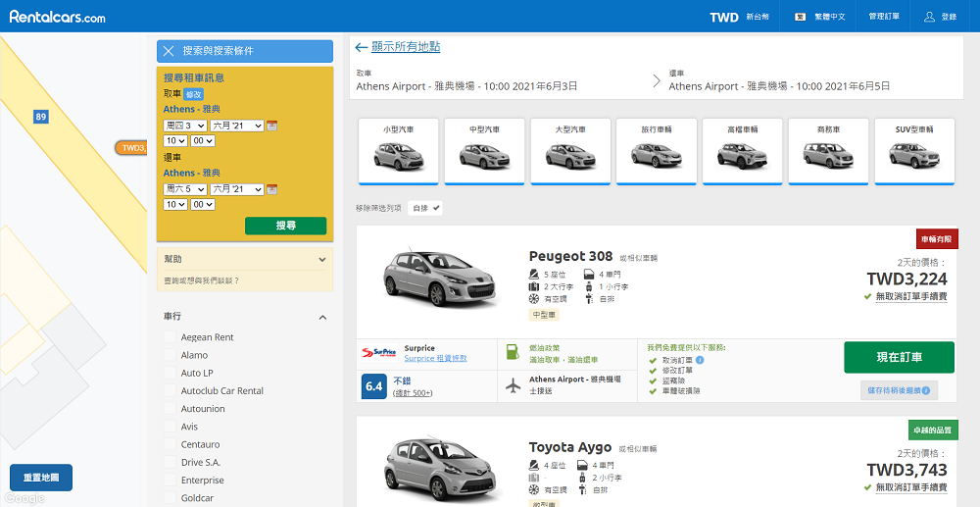Close the search criteria panel X icon
Image resolution: width=980 pixels, height=507 pixels.
pos(169,51)
